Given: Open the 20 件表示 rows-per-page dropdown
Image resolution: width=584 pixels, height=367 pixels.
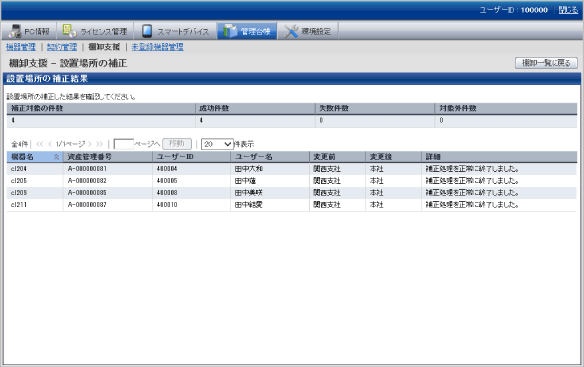Looking at the screenshot, I should click(217, 144).
